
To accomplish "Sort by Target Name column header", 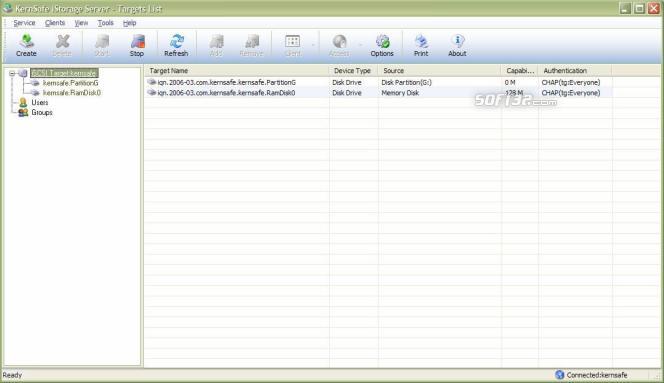I will coord(237,71).
